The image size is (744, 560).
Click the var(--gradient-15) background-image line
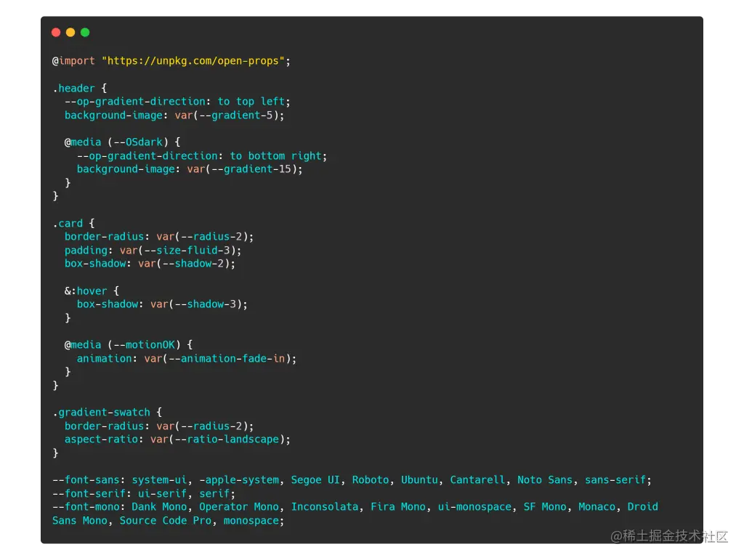(190, 169)
